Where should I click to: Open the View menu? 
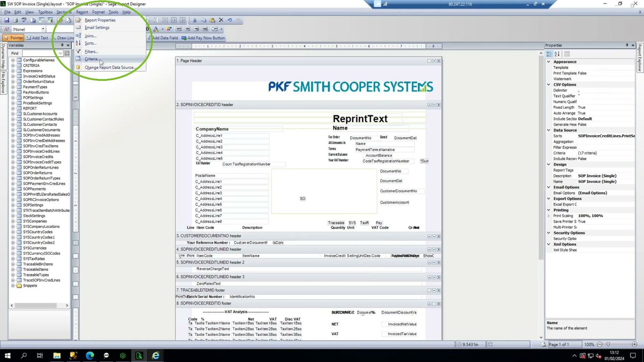(x=30, y=12)
